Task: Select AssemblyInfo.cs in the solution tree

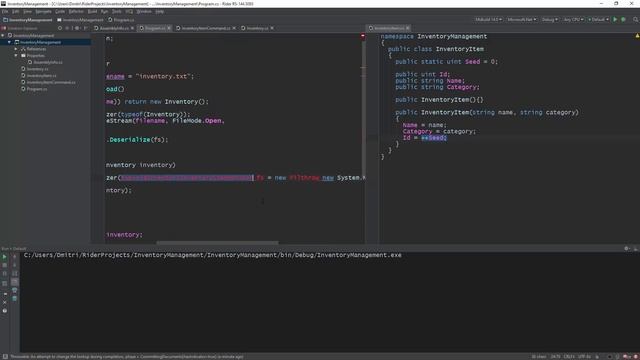Action: coord(45,62)
